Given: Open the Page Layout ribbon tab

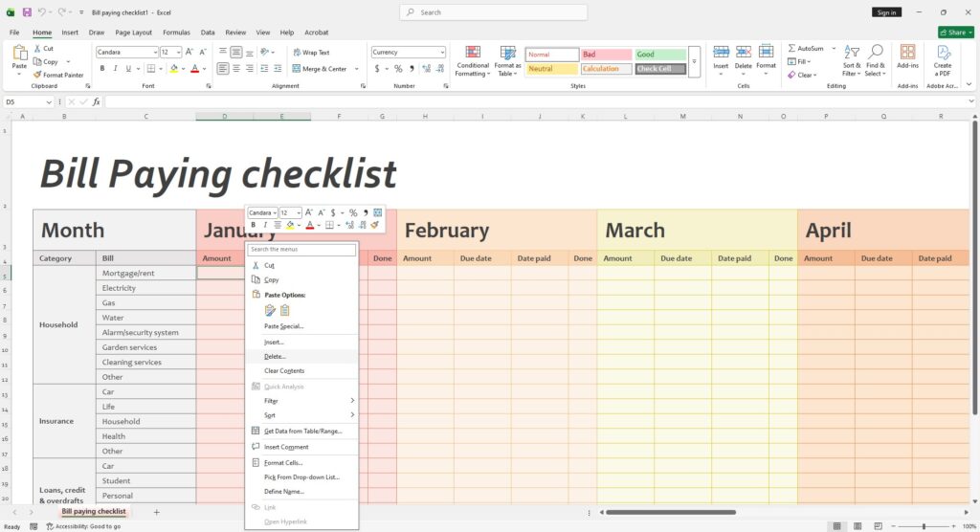Looking at the screenshot, I should point(133,33).
